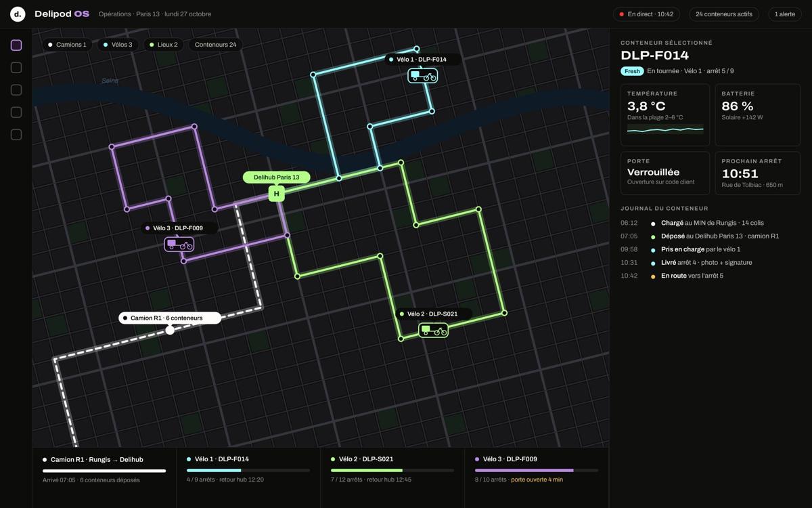Click the blue Vélo 1 cargo bike marker

coord(423,76)
